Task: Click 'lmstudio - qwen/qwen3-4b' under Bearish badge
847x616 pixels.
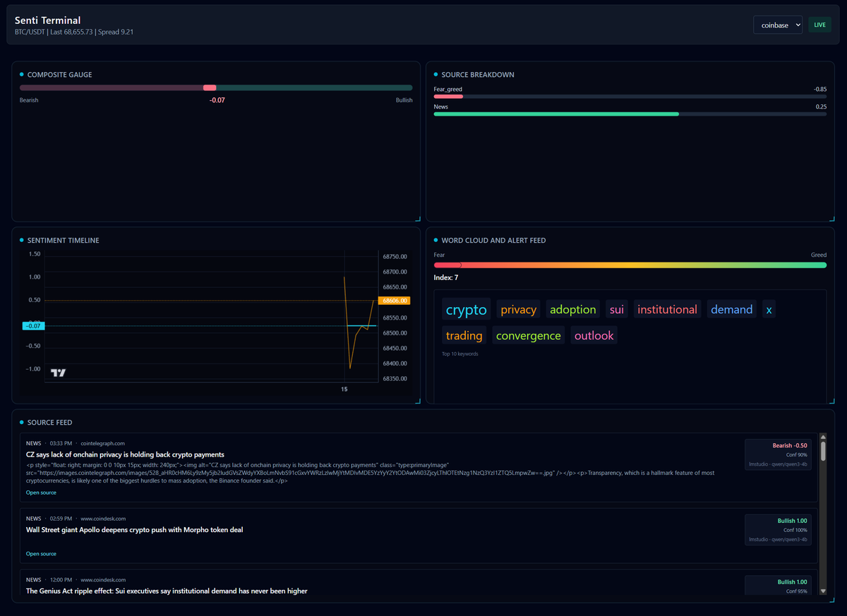Action: [778, 464]
